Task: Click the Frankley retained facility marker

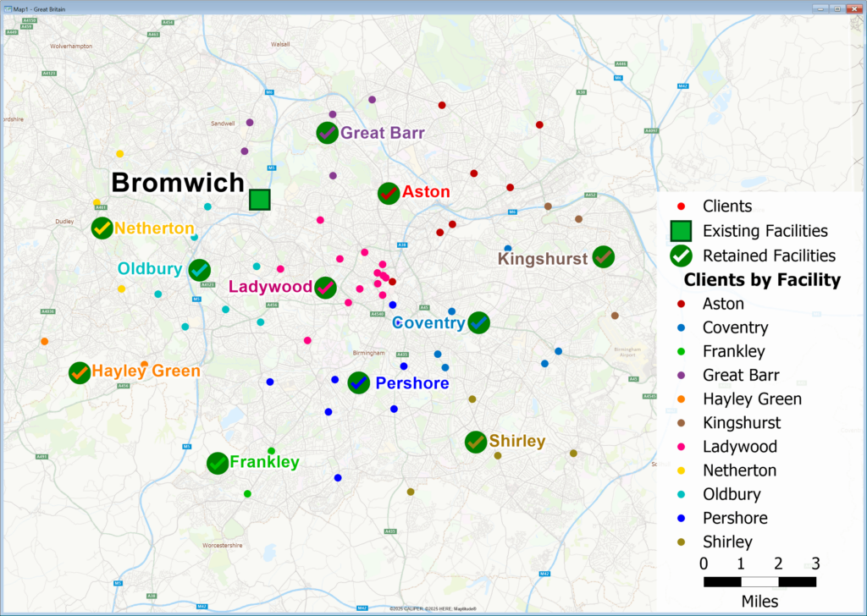Action: tap(218, 463)
